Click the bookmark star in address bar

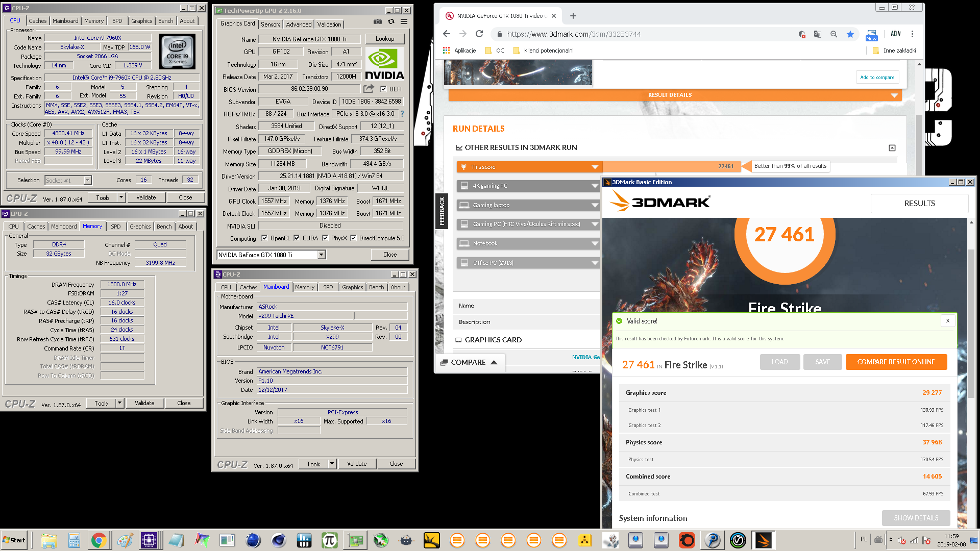(850, 34)
